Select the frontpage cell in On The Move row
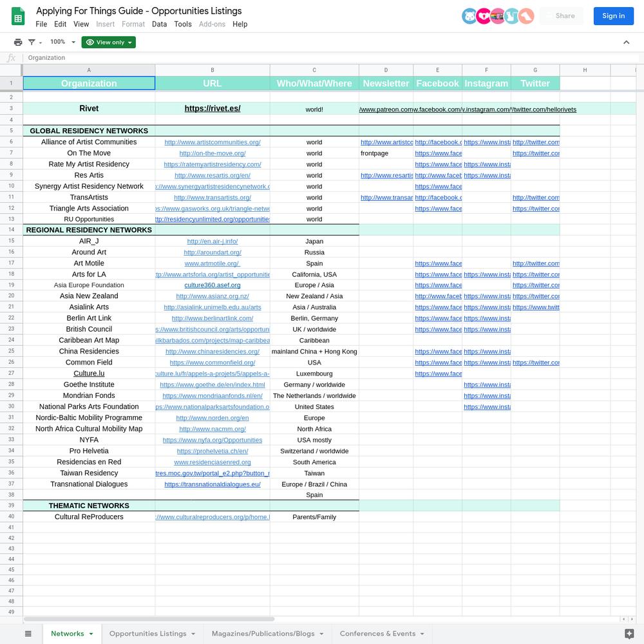The image size is (644, 644). click(x=386, y=153)
